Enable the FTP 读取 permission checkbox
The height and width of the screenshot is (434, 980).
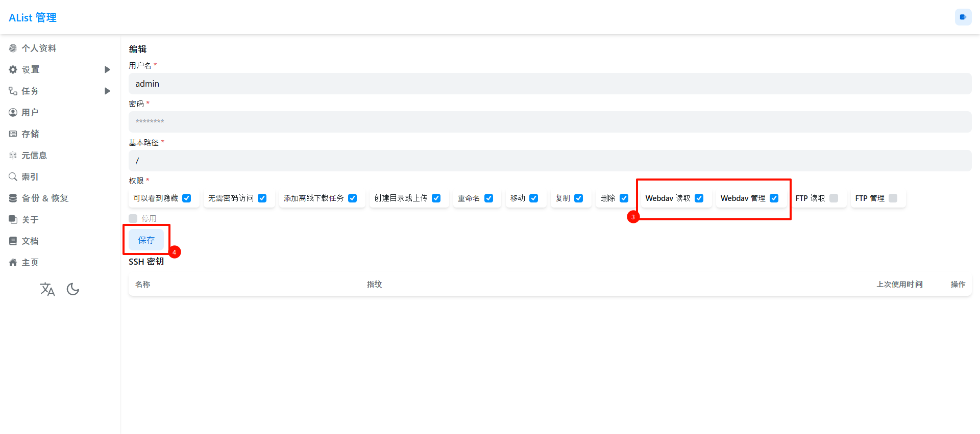coord(834,198)
